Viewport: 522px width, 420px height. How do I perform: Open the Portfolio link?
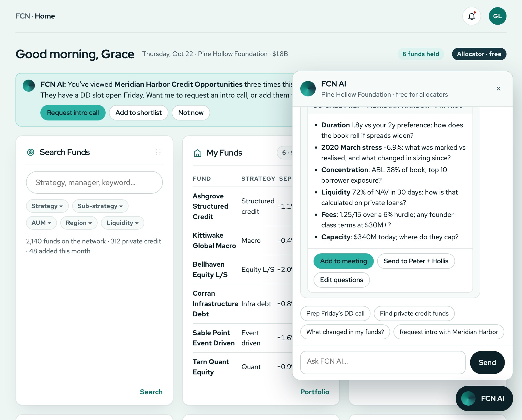[315, 392]
